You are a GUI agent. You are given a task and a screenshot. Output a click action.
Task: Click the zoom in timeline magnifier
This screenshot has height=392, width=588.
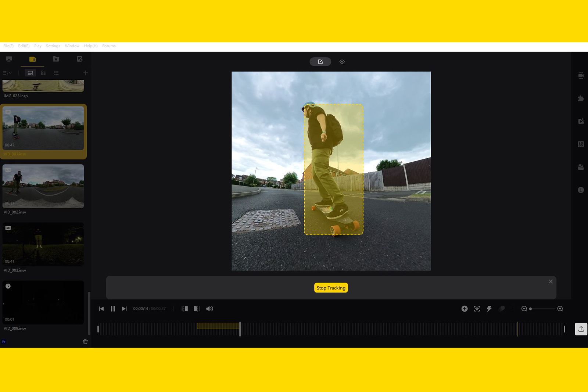560,309
